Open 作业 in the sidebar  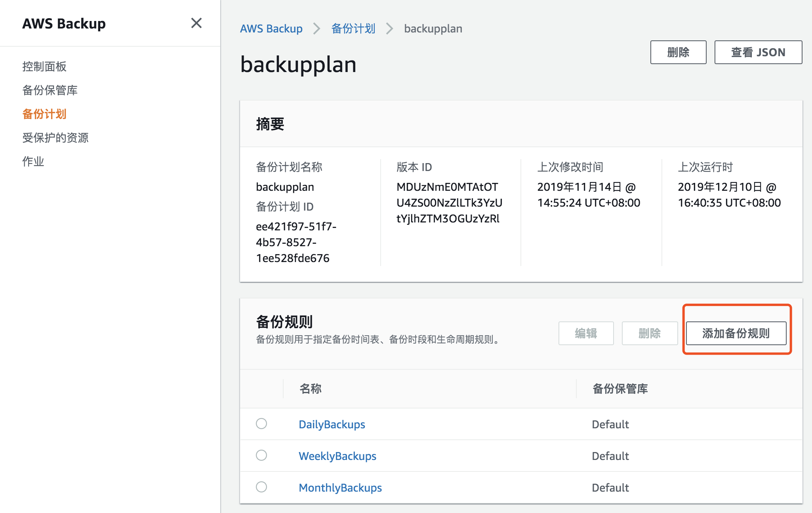click(x=33, y=161)
